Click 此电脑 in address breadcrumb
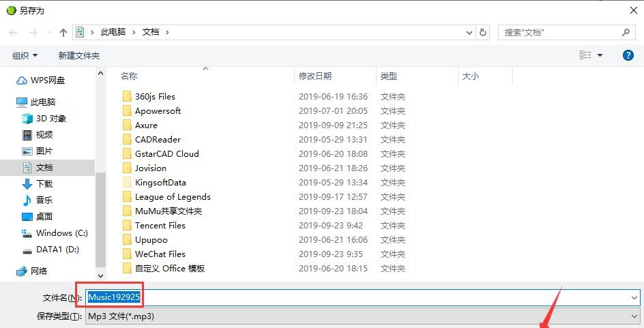Image resolution: width=644 pixels, height=328 pixels. (113, 32)
